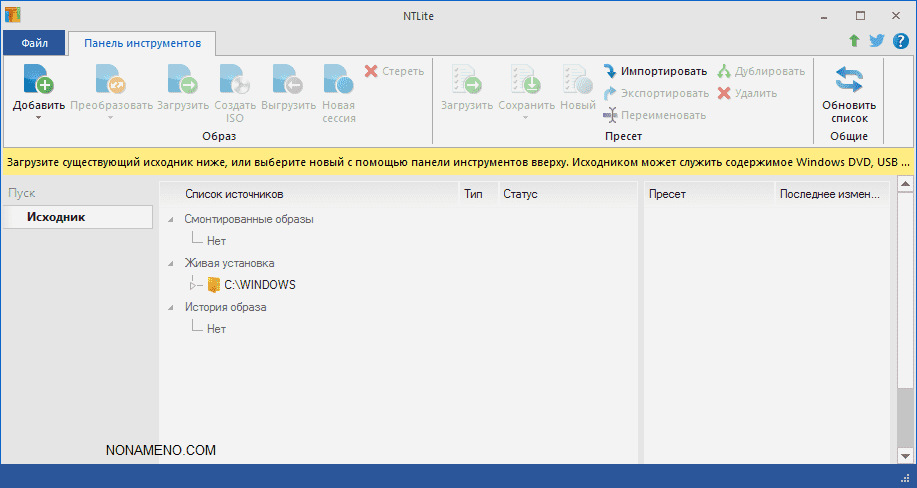Click the Загрузить image icon
Screen dimensions: 917x488
[183, 80]
